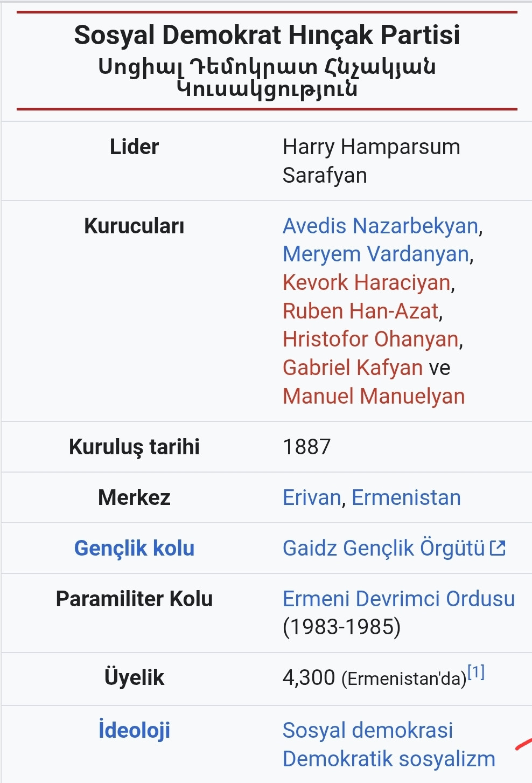Screen dimensions: 532x783
Task: Click the Hristofor Ohanyan link
Action: click(371, 339)
